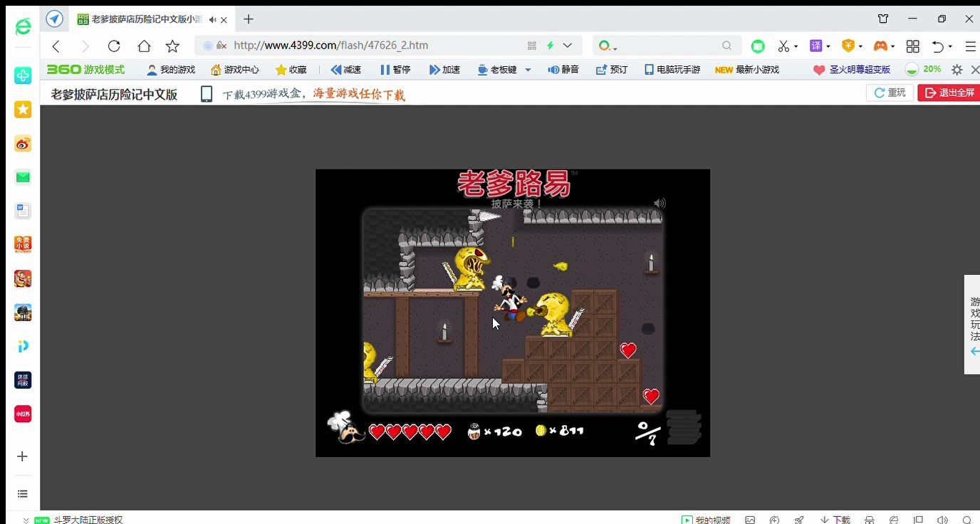980x524 pixels.
Task: Open 游戏中心 in game toolbar
Action: [235, 70]
